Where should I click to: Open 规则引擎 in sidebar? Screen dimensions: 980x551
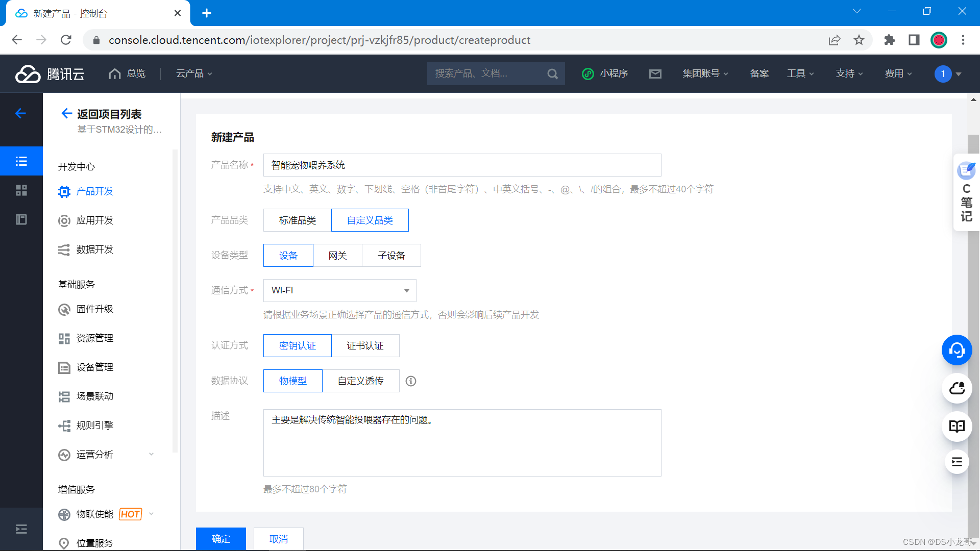[x=86, y=425]
